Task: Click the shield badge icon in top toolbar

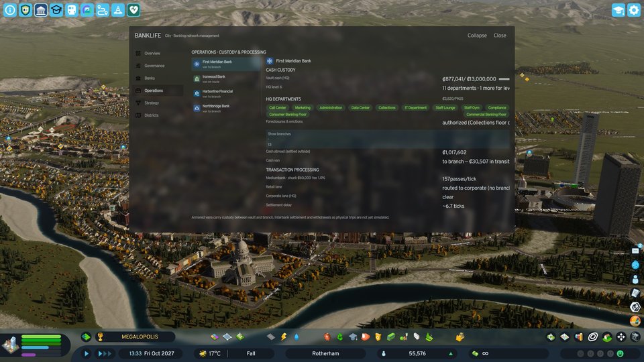Action: (x=25, y=10)
